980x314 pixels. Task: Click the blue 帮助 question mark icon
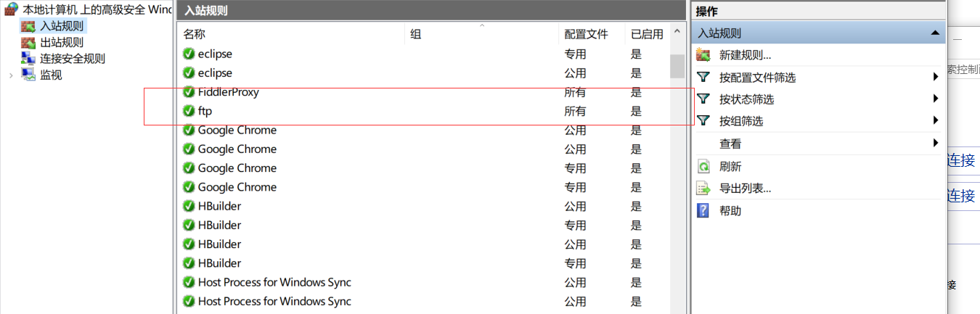[703, 210]
